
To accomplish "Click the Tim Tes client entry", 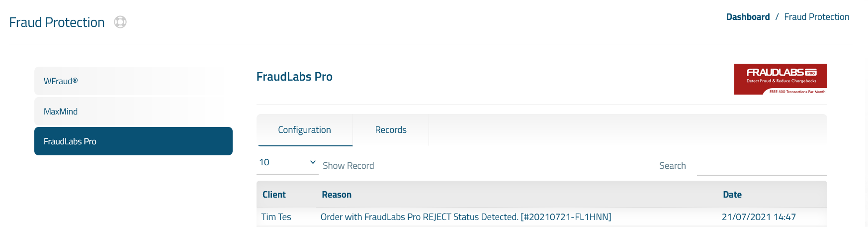I will click(x=276, y=217).
